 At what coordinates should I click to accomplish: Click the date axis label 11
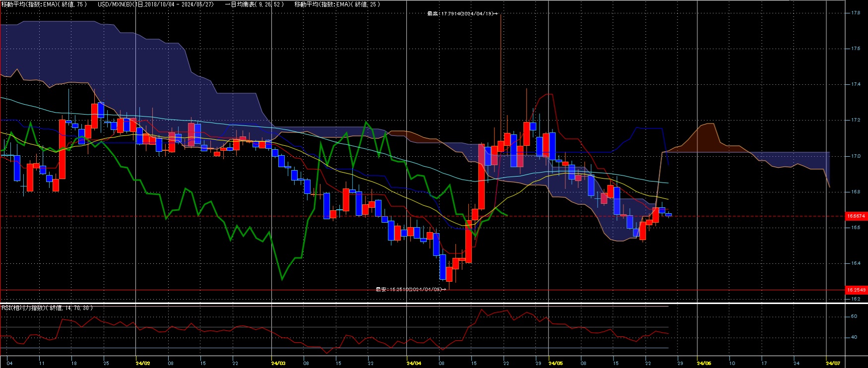pos(42,363)
